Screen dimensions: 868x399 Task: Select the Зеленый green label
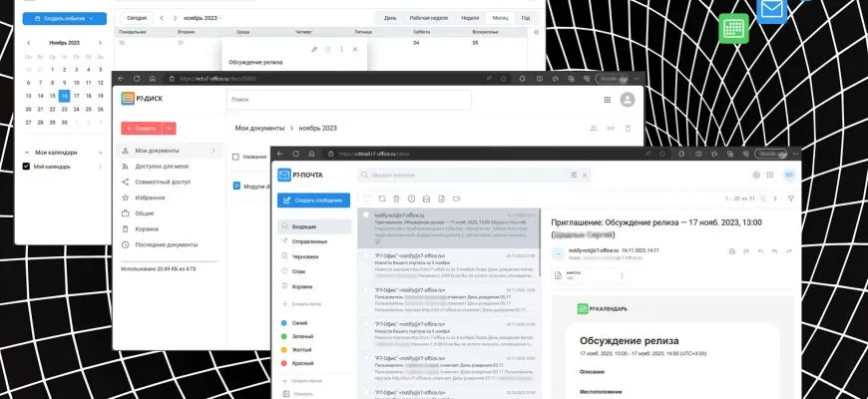click(297, 336)
